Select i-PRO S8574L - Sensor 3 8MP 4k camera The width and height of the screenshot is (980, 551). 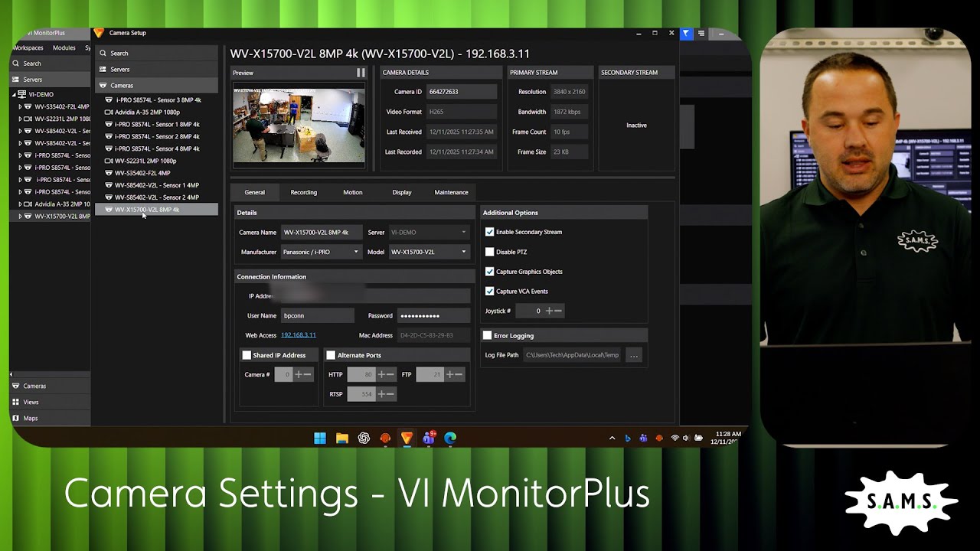pos(157,99)
